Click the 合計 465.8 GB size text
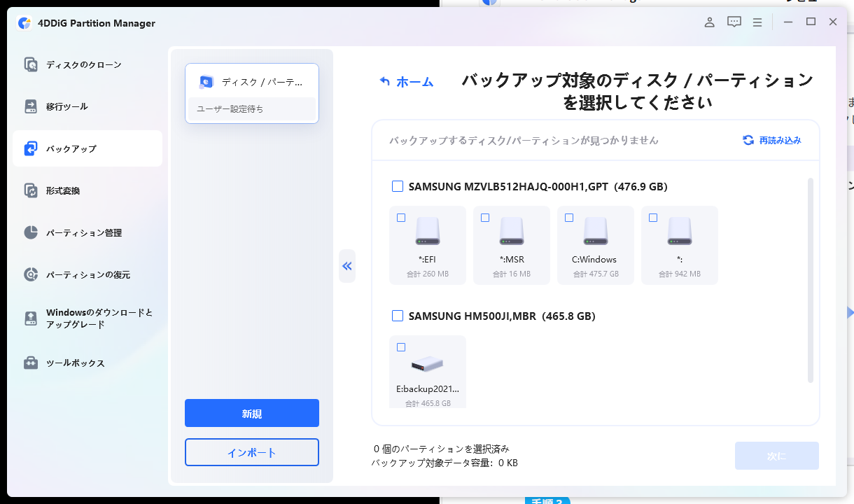The image size is (854, 504). click(428, 404)
